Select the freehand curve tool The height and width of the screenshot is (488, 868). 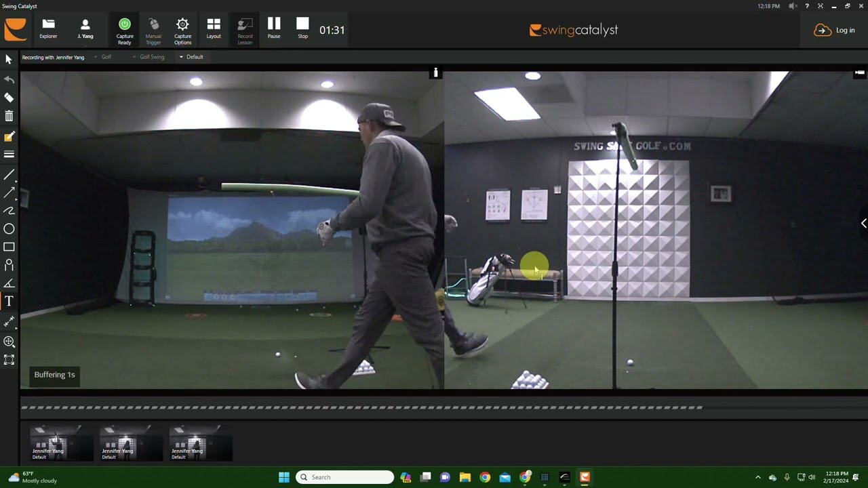click(9, 211)
